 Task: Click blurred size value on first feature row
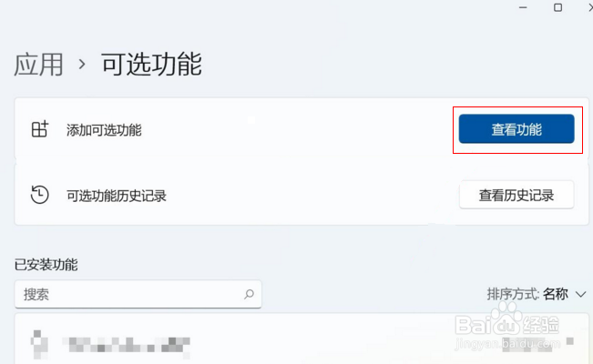coord(527,344)
